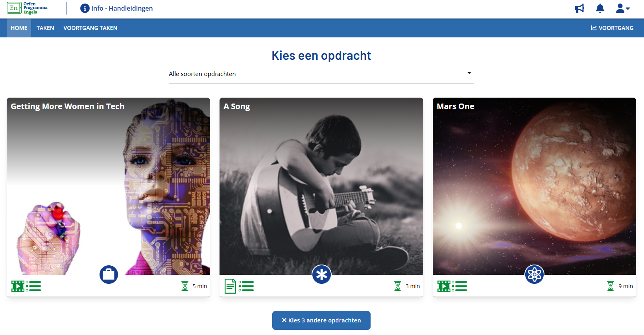Image resolution: width=644 pixels, height=335 pixels.
Task: Click Kies 3 andere opdrachten button
Action: [x=321, y=320]
